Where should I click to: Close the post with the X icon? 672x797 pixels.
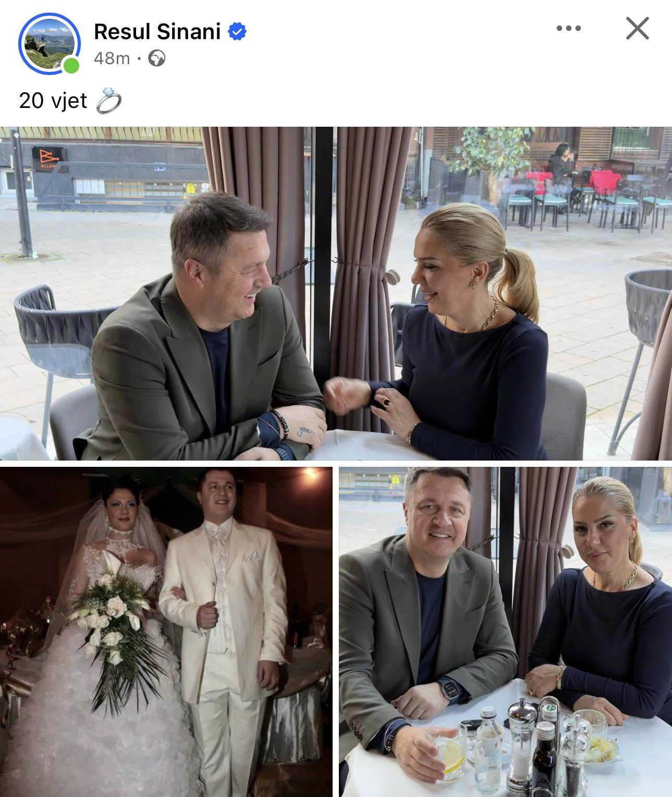637,29
